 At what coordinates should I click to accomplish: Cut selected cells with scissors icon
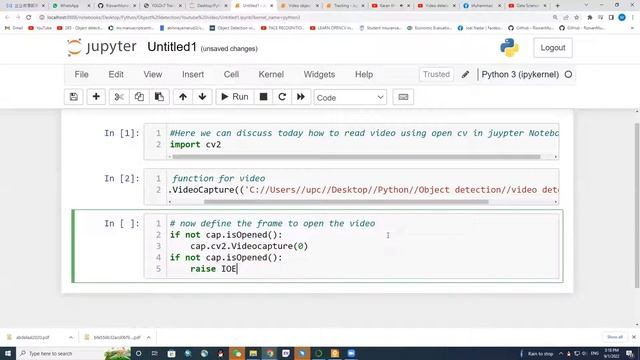click(x=119, y=97)
